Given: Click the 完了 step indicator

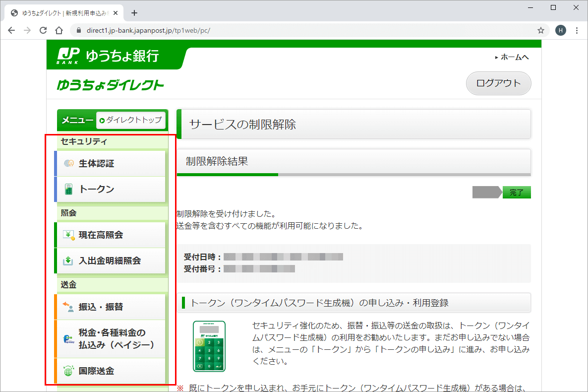Looking at the screenshot, I should (517, 192).
